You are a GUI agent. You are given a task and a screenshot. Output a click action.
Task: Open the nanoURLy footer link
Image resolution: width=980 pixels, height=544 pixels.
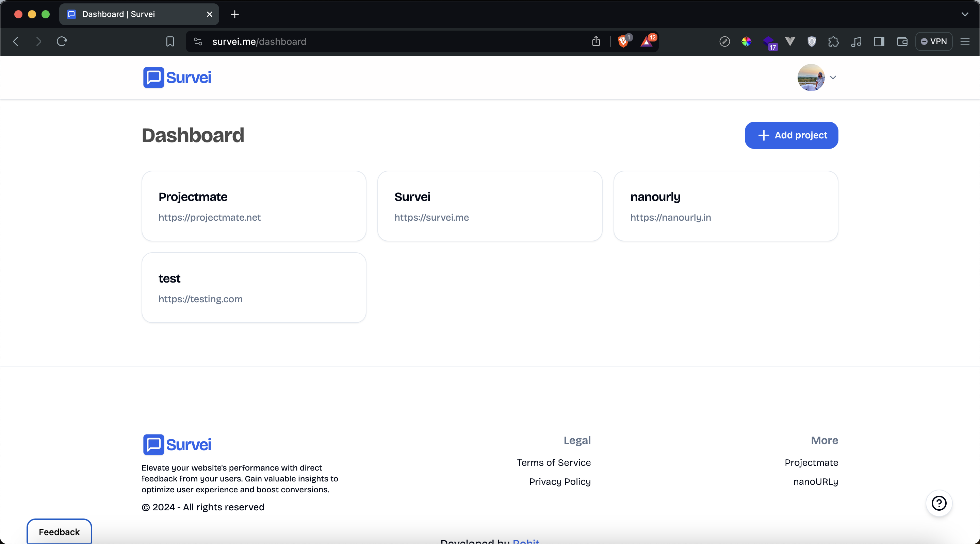816,482
